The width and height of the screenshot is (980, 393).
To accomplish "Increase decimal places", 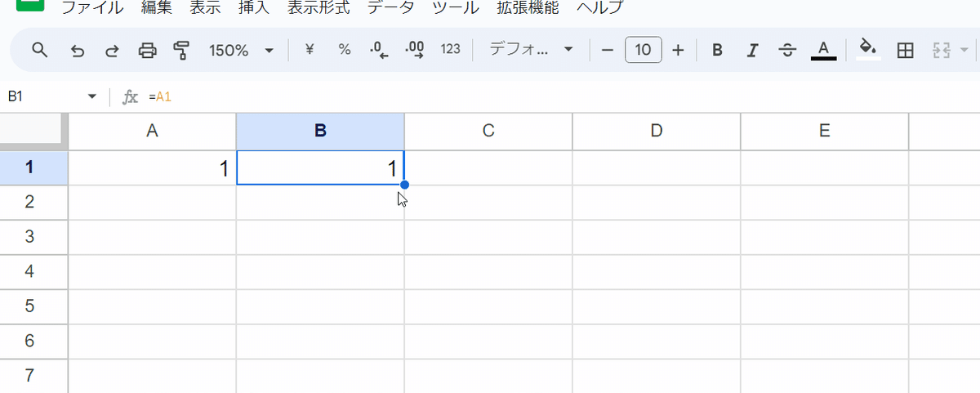I will coord(415,51).
